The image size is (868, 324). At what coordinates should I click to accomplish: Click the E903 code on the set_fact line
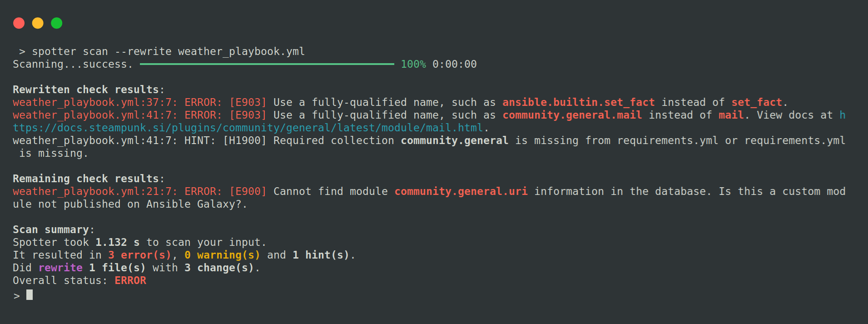point(248,103)
